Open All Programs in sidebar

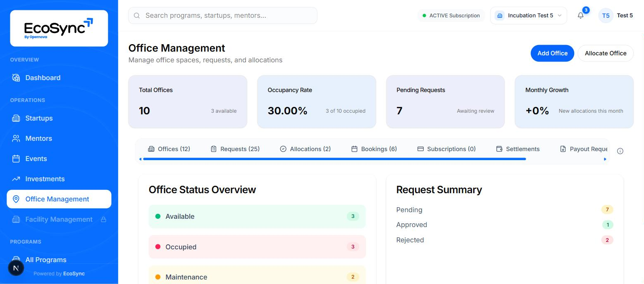click(x=59, y=259)
